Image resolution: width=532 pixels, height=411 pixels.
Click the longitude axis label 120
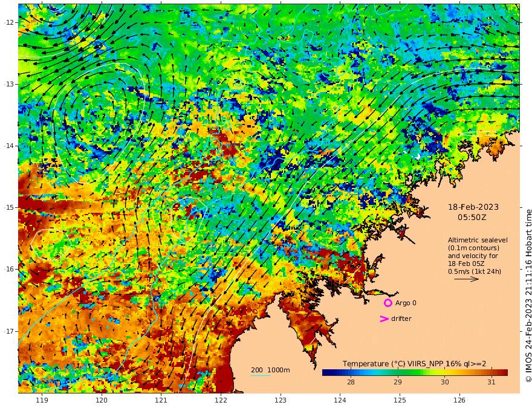pyautogui.click(x=102, y=400)
